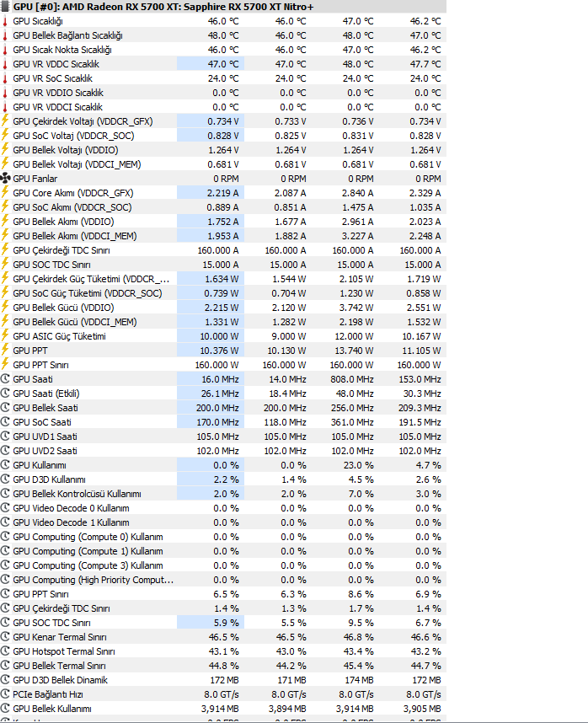Viewport: 588px width, 723px height.
Task: Click thermometer icon beside GPU VR VDDIO Sıcaklık
Action: [x=5, y=94]
